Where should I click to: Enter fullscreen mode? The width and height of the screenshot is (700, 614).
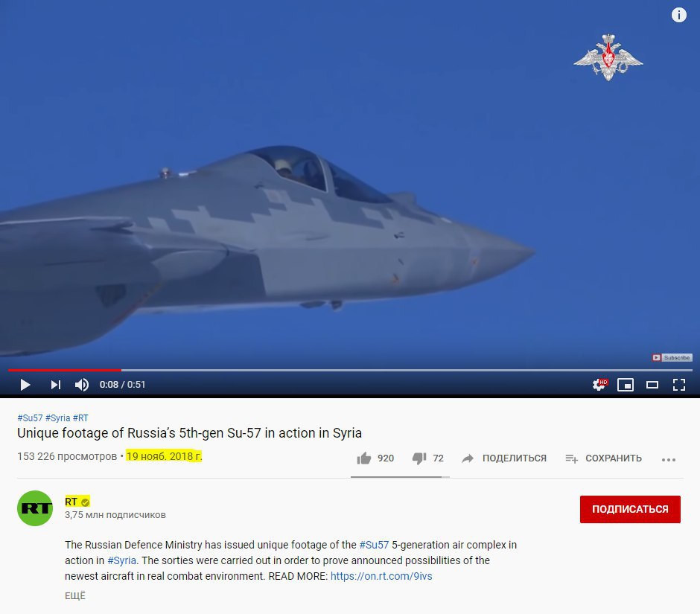pos(679,385)
